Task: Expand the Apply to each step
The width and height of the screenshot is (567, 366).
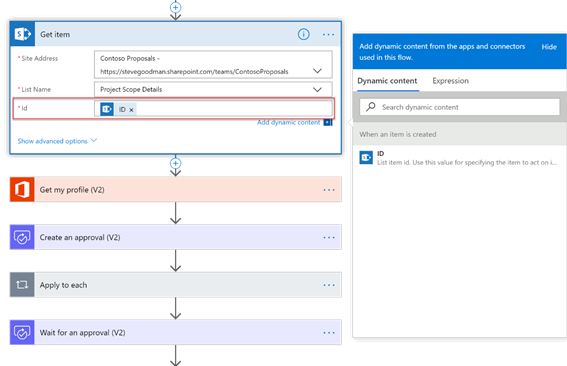Action: point(175,285)
